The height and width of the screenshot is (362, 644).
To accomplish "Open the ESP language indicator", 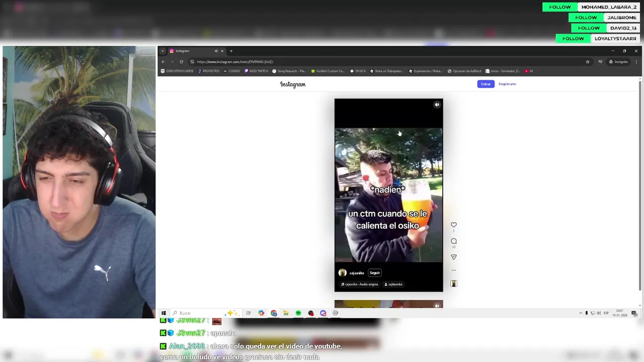I will tap(606, 313).
